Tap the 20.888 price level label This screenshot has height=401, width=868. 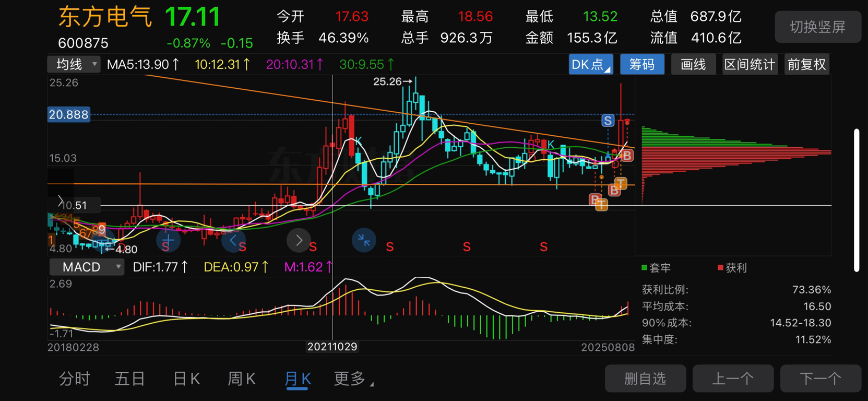68,114
